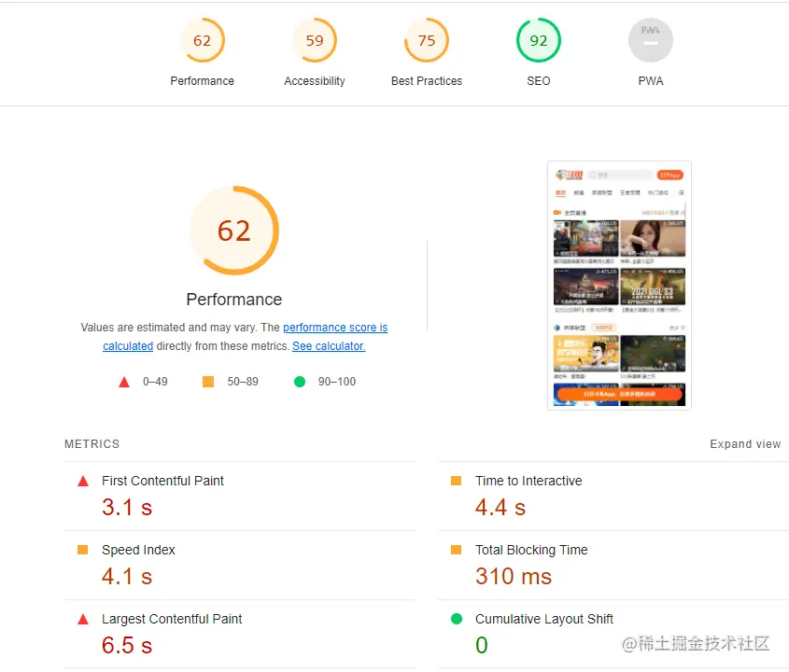Select the Best Practices category label
The image size is (789, 672).
point(427,81)
